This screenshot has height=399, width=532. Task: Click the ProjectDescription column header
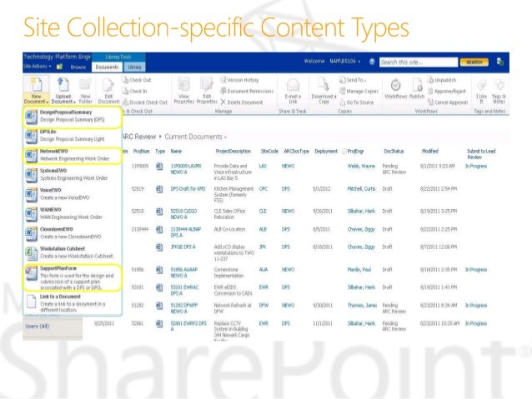[233, 152]
